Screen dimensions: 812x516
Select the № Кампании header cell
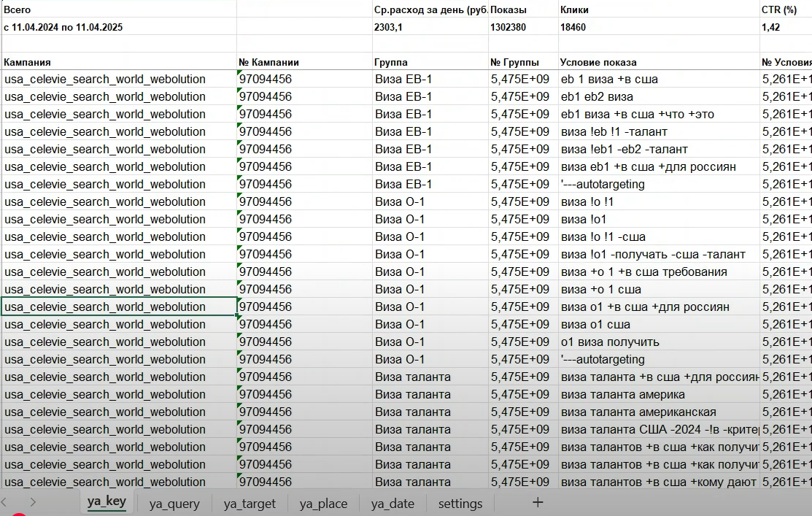tap(304, 62)
